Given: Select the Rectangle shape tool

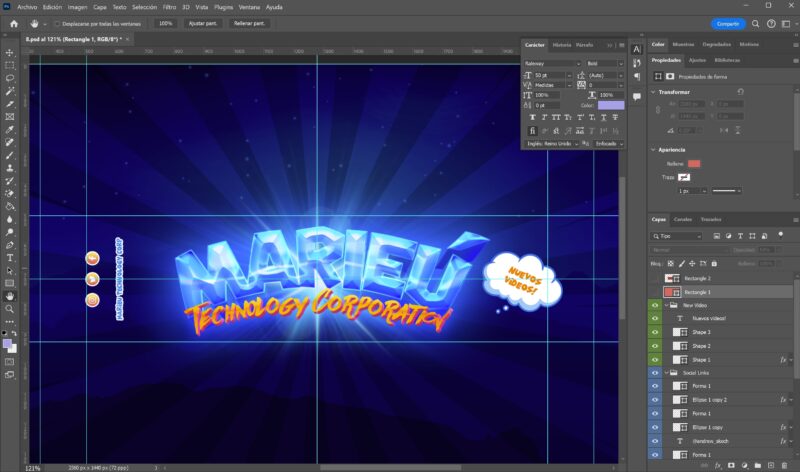Looking at the screenshot, I should [10, 283].
